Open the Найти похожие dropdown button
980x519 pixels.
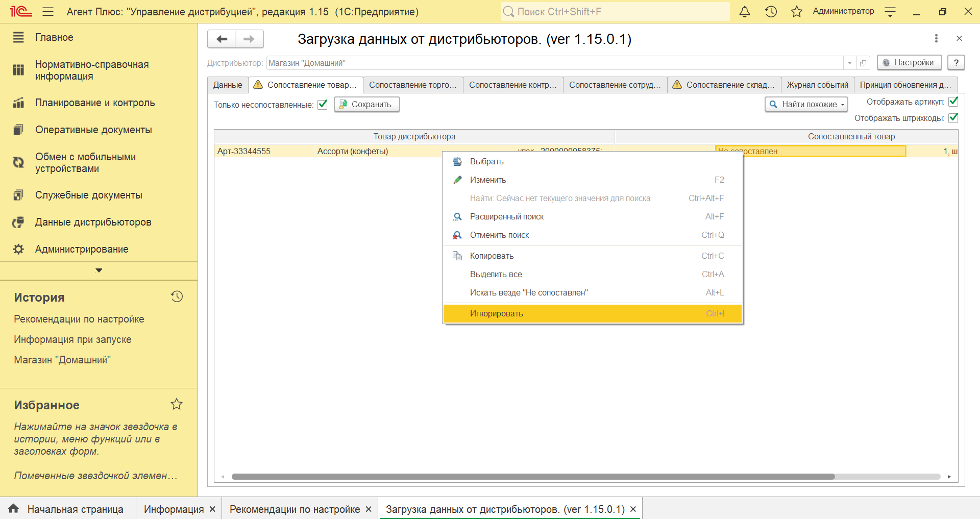(806, 104)
